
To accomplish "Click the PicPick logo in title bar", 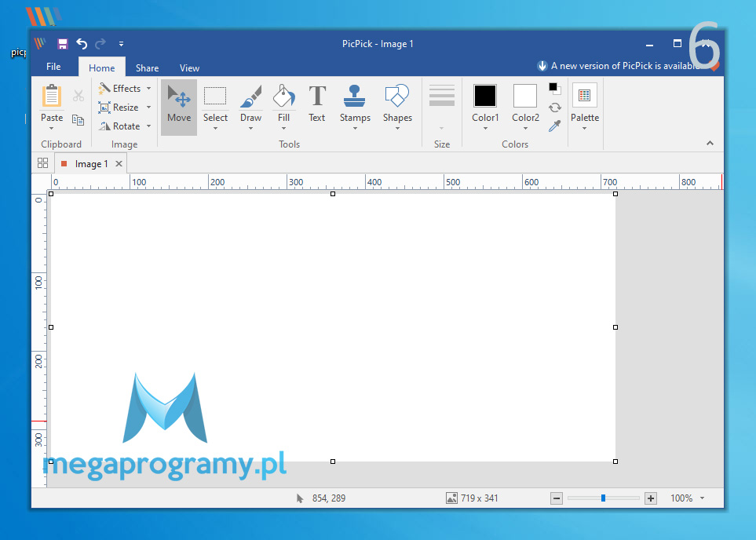I will [40, 43].
